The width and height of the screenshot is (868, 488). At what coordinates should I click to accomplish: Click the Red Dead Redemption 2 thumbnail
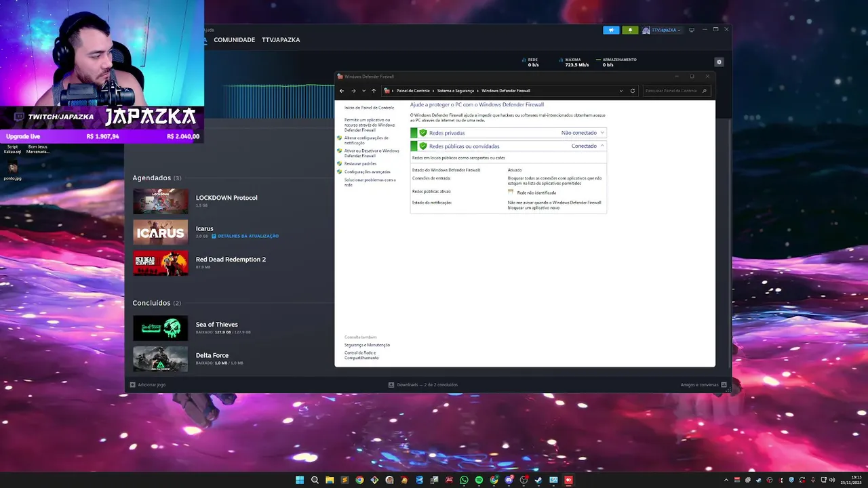pos(160,263)
